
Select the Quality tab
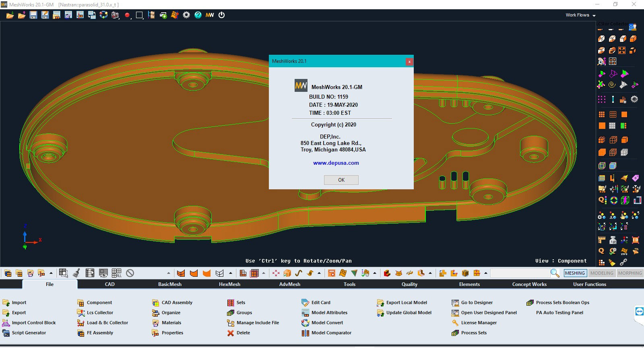tap(409, 284)
